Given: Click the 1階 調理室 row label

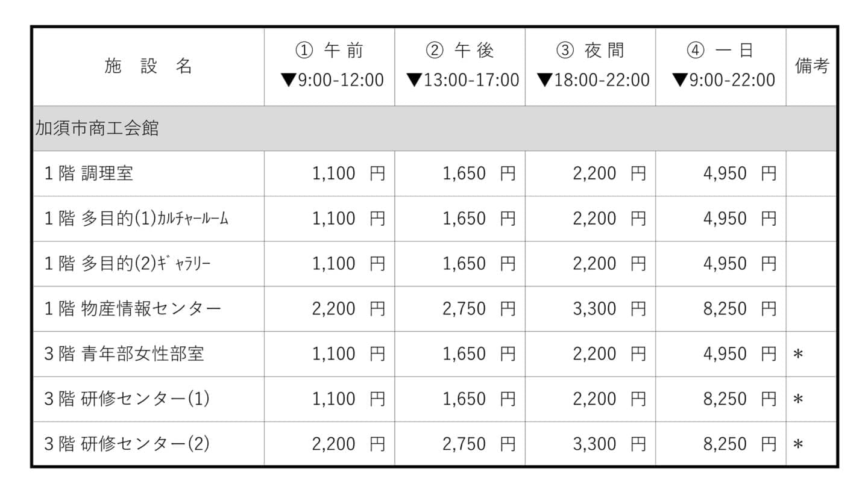Looking at the screenshot, I should [89, 173].
